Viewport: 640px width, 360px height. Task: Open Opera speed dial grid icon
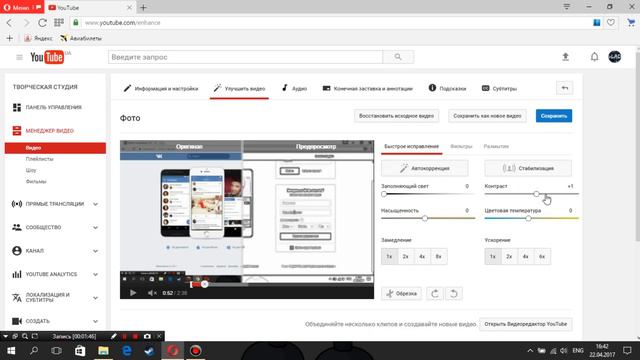(59, 22)
